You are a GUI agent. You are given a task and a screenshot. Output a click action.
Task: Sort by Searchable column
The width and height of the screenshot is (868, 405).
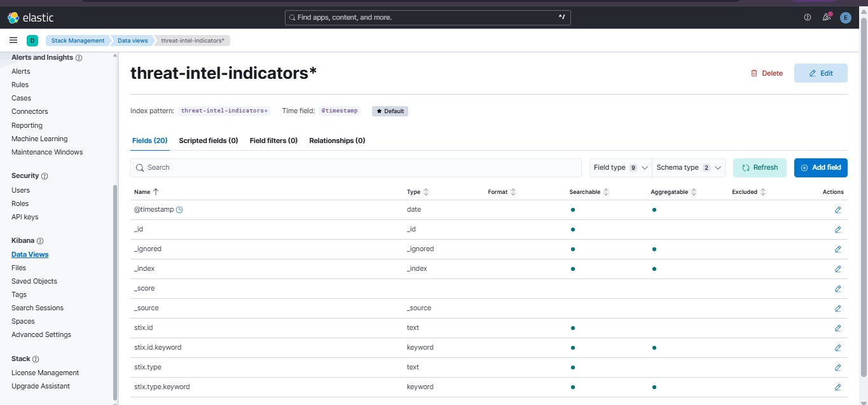tap(589, 192)
